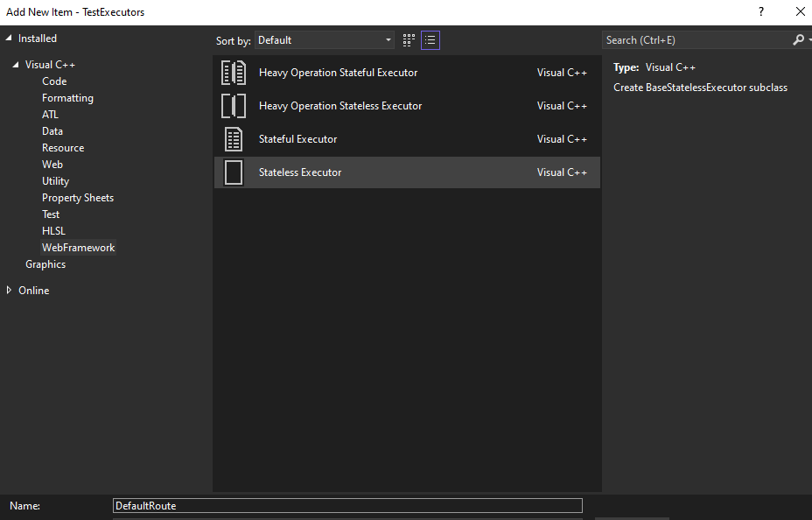Choose the WebFramework category

pos(78,248)
